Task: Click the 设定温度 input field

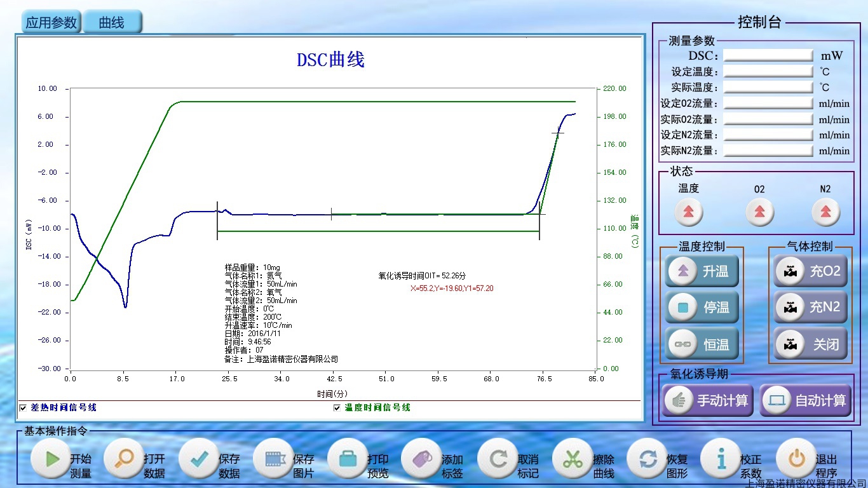Action: pos(768,72)
